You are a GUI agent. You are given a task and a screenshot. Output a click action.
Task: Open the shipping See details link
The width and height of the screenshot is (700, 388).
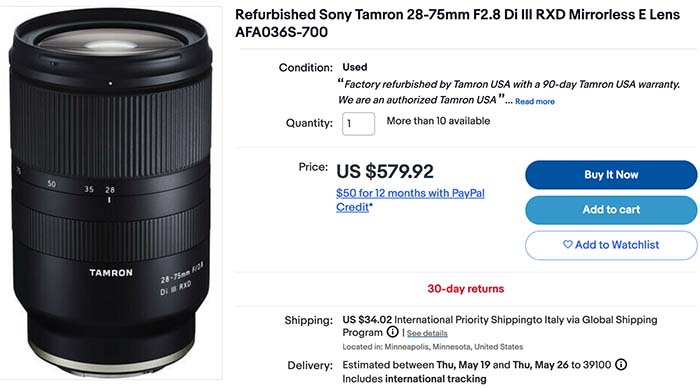(x=427, y=333)
